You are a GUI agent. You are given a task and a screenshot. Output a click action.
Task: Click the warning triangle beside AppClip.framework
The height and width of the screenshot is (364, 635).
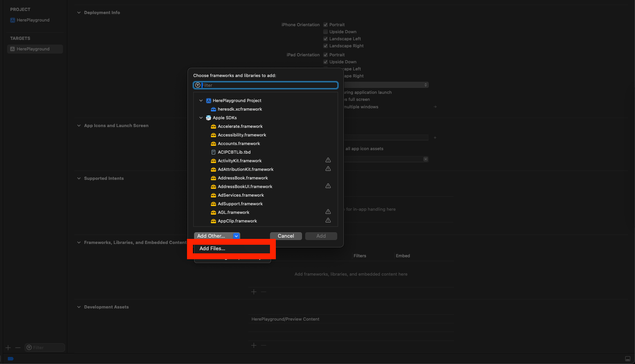click(x=328, y=220)
